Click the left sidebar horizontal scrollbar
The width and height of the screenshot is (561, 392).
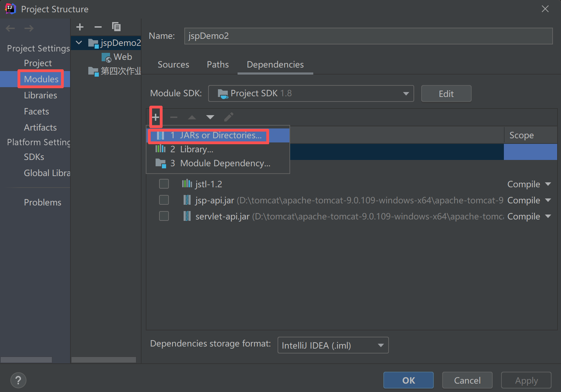(26, 360)
